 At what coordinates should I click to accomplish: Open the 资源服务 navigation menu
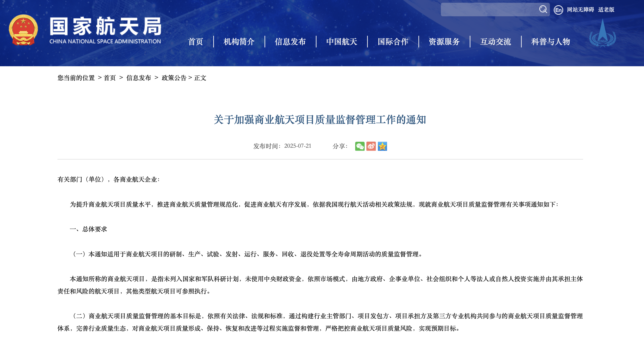pos(444,41)
